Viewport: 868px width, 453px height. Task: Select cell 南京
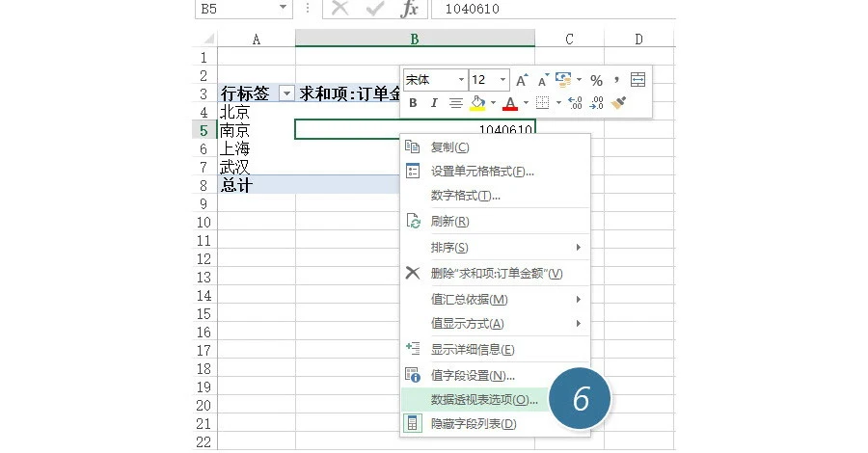(257, 130)
